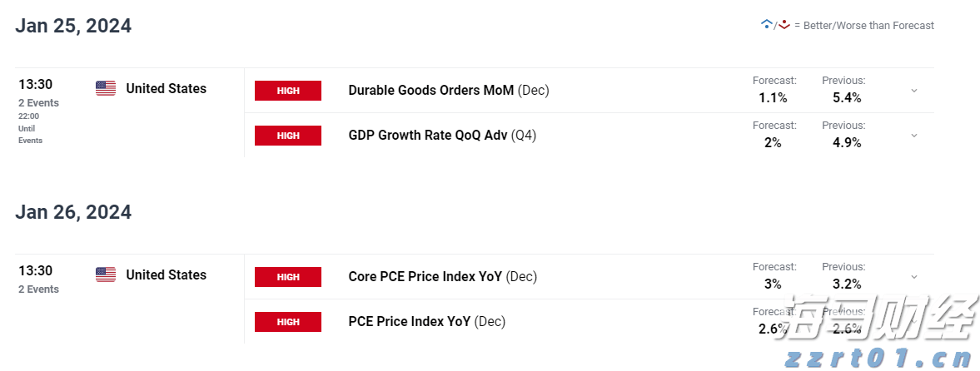Click the United States label under Jan 26

coord(166,275)
